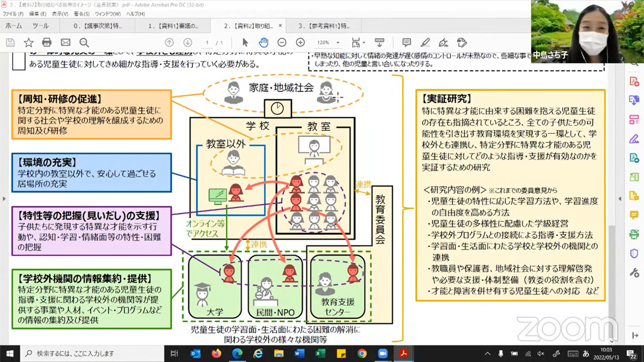Switch to ツール tab

pyautogui.click(x=40, y=26)
